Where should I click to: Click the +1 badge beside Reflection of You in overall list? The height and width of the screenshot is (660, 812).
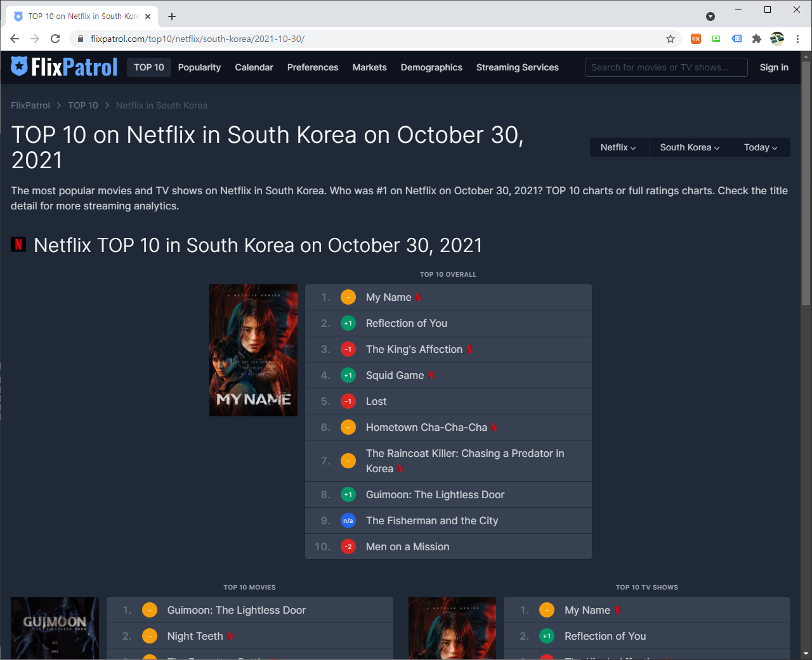348,323
